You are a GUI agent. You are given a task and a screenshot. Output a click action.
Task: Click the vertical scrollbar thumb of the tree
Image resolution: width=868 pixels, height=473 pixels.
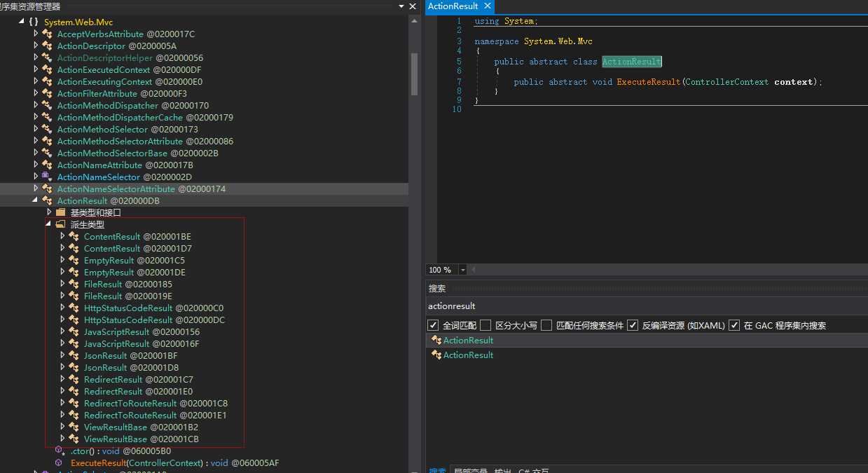tap(414, 74)
